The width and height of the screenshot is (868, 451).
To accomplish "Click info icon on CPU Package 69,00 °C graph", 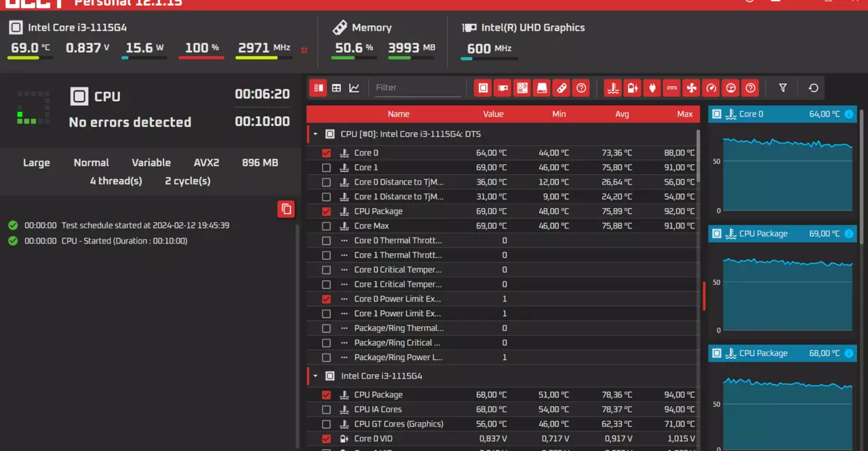I will (848, 233).
